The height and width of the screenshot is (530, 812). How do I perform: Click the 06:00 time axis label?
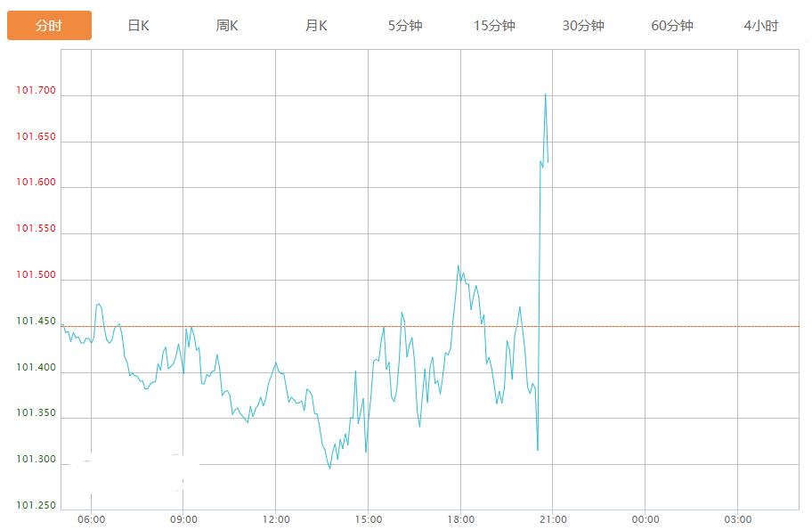pos(91,519)
